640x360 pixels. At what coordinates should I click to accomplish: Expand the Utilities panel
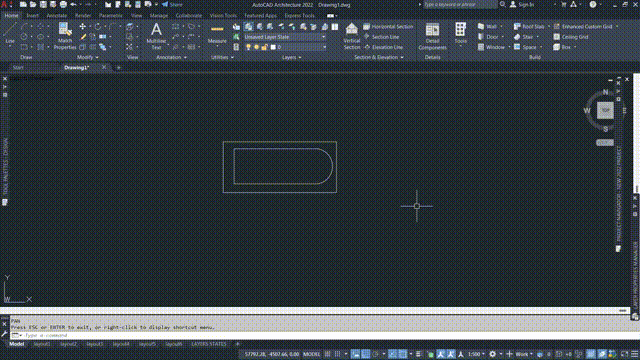coord(222,58)
